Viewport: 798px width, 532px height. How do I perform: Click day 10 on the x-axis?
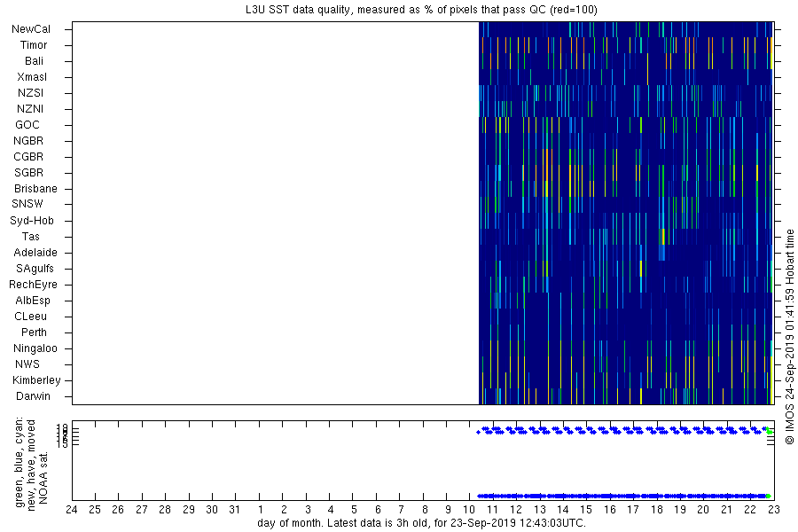pos(469,510)
